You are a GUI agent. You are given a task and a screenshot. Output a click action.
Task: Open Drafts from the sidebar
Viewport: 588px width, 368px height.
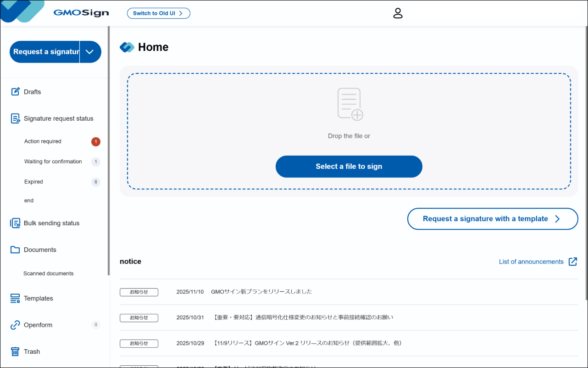32,92
